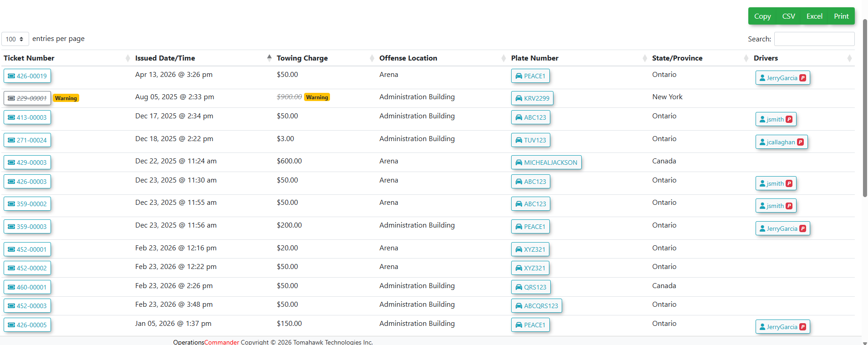The width and height of the screenshot is (868, 345).
Task: Open vehicle plate KRV2299
Action: tap(532, 98)
